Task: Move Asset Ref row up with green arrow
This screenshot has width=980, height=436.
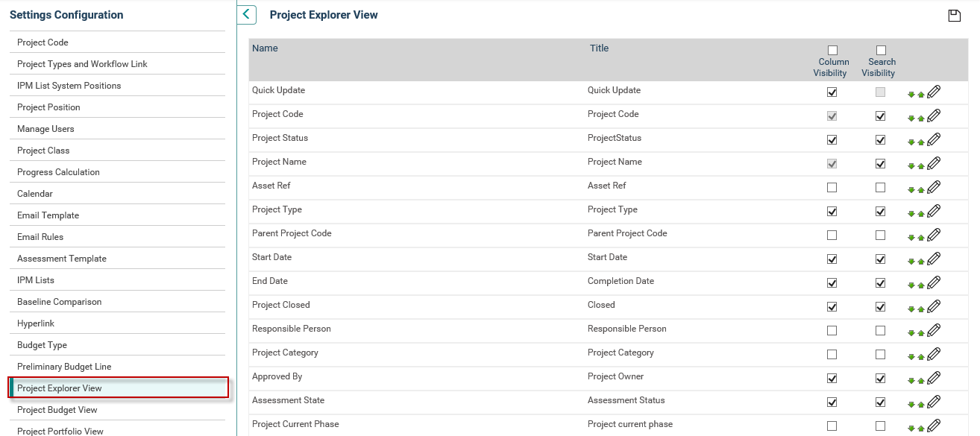Action: [x=921, y=190]
